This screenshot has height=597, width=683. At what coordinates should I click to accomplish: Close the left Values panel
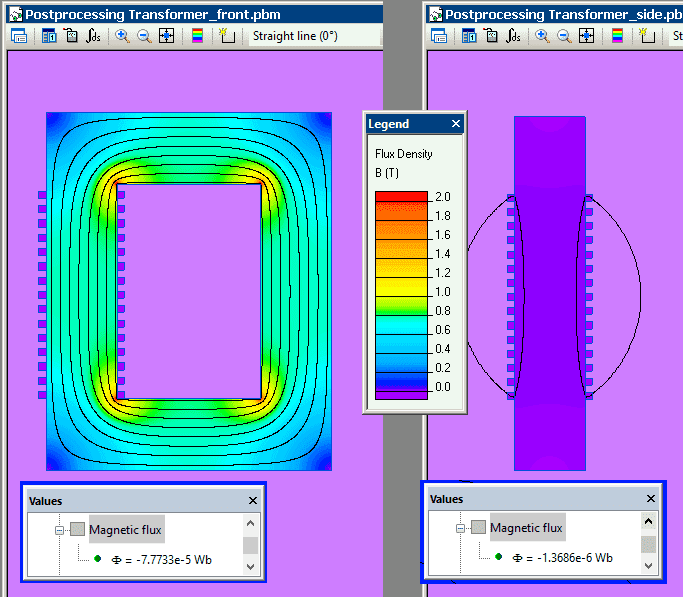coord(253,501)
